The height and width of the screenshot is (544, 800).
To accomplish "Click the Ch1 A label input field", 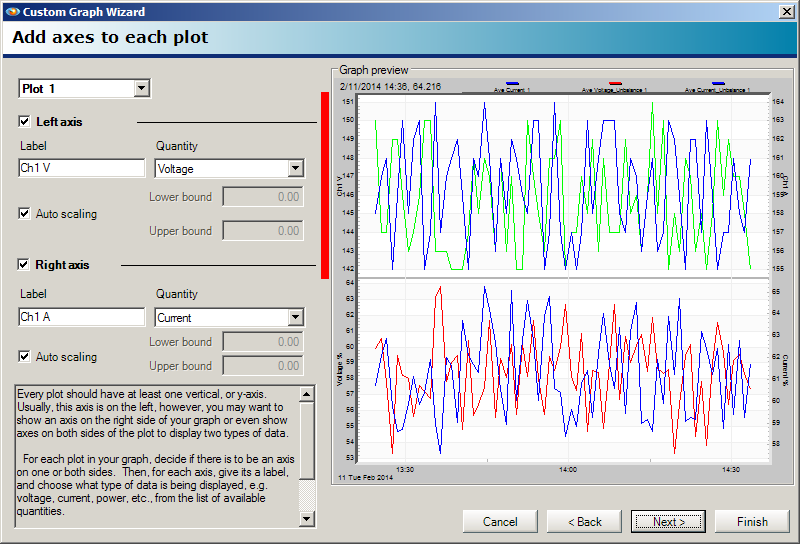I will (x=82, y=318).
